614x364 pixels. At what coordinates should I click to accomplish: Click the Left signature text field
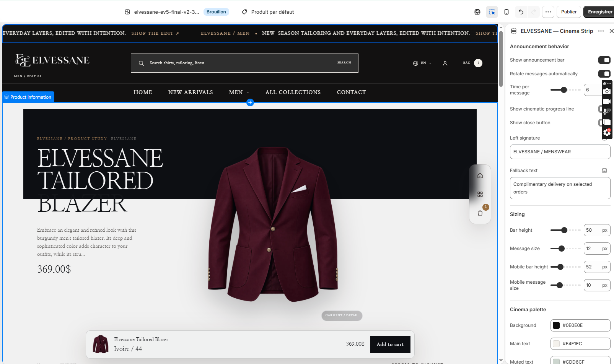pos(560,152)
